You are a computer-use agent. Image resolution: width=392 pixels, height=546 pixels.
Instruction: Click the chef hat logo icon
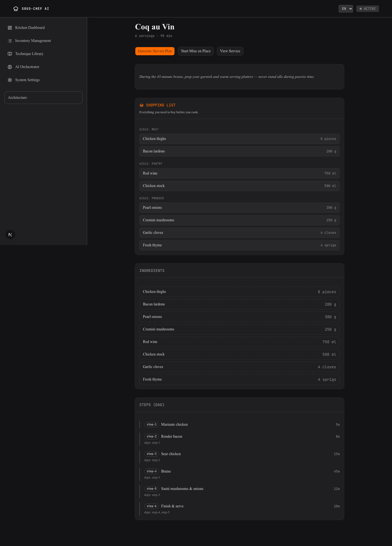click(16, 9)
